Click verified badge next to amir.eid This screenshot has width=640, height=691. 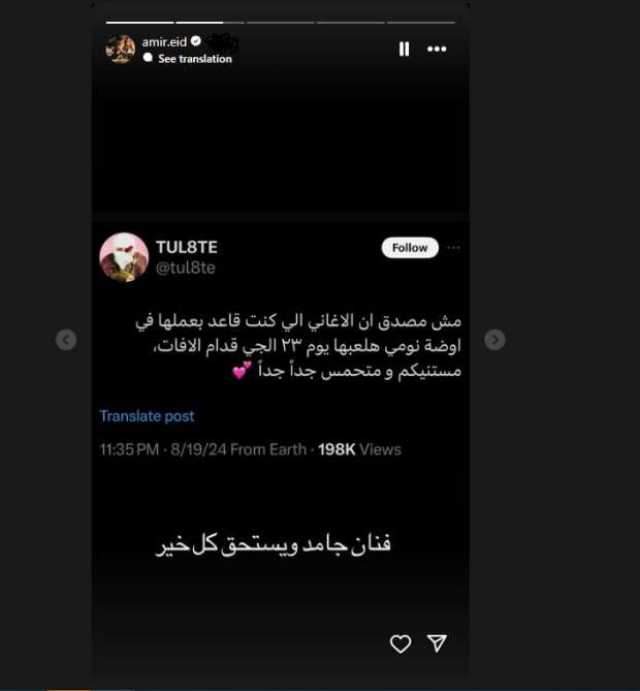coord(196,41)
